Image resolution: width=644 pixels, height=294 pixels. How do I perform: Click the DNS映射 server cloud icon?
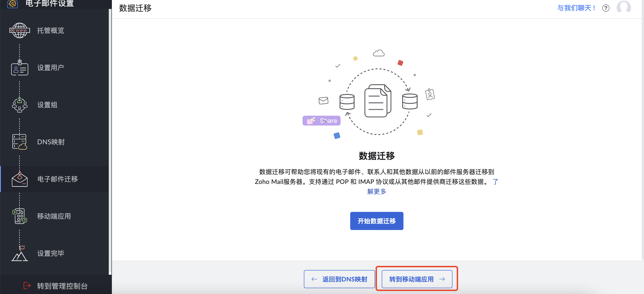19,142
